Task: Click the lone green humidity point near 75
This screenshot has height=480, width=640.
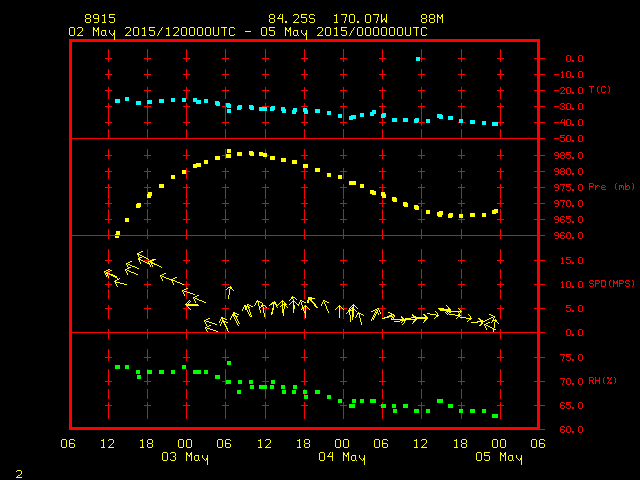Action: (229, 363)
